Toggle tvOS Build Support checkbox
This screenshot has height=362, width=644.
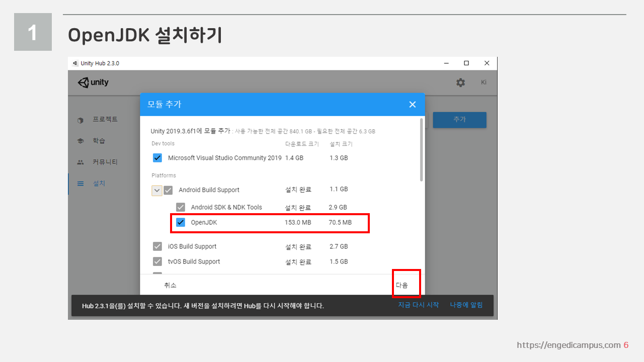pos(157,261)
